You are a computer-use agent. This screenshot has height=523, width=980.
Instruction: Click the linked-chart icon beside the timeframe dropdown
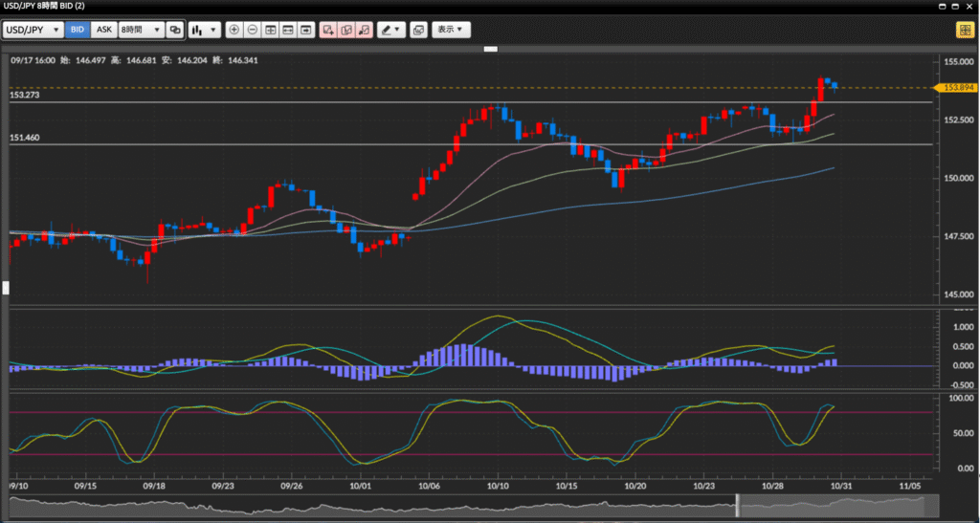pyautogui.click(x=175, y=30)
